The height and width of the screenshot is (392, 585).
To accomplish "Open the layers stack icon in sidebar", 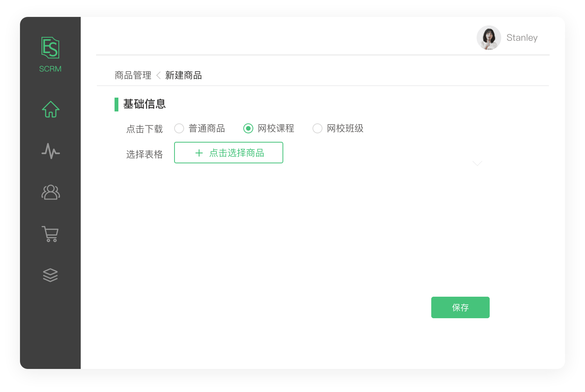I will click(x=50, y=275).
